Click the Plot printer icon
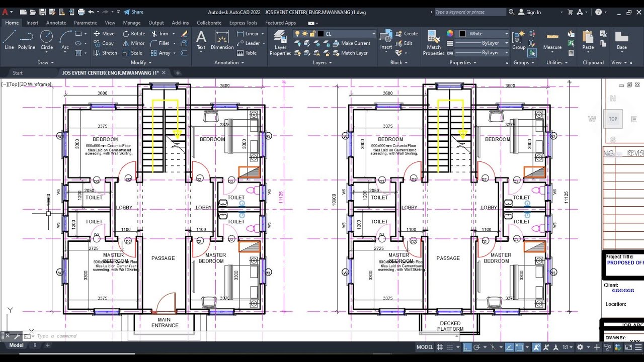Viewport: 644px width, 362px height. (81, 12)
